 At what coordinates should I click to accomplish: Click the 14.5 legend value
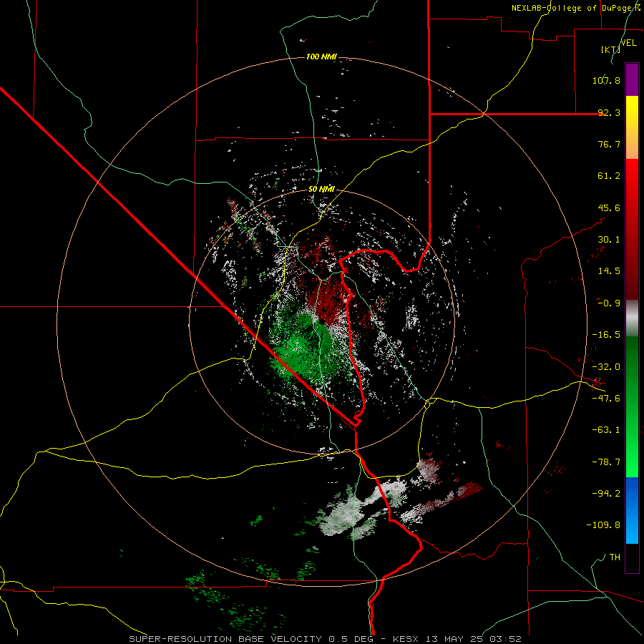pyautogui.click(x=609, y=271)
